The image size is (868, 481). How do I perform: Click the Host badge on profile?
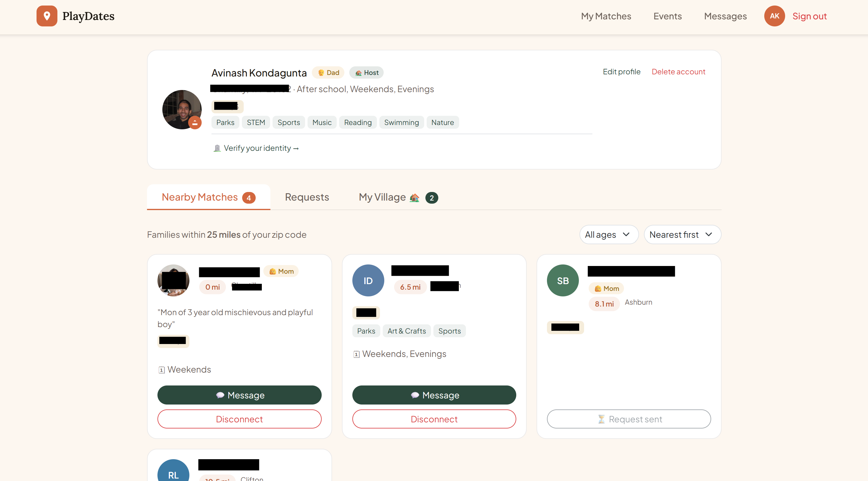366,72
